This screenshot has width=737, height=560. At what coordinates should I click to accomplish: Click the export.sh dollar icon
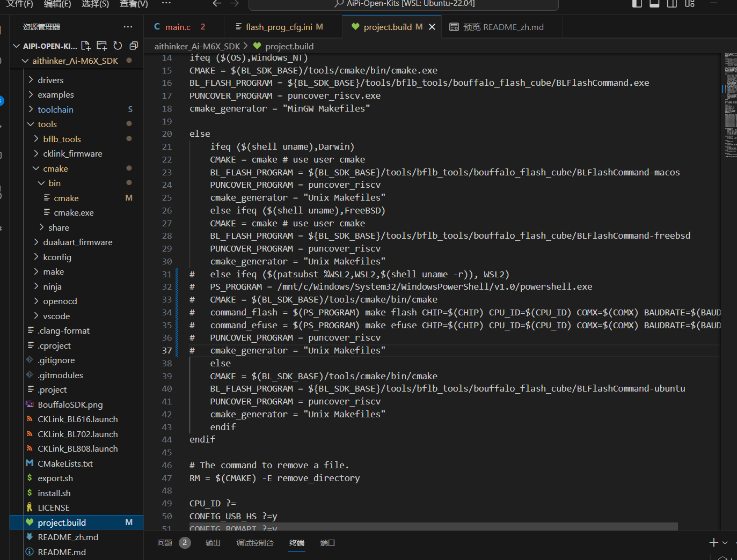tap(30, 477)
